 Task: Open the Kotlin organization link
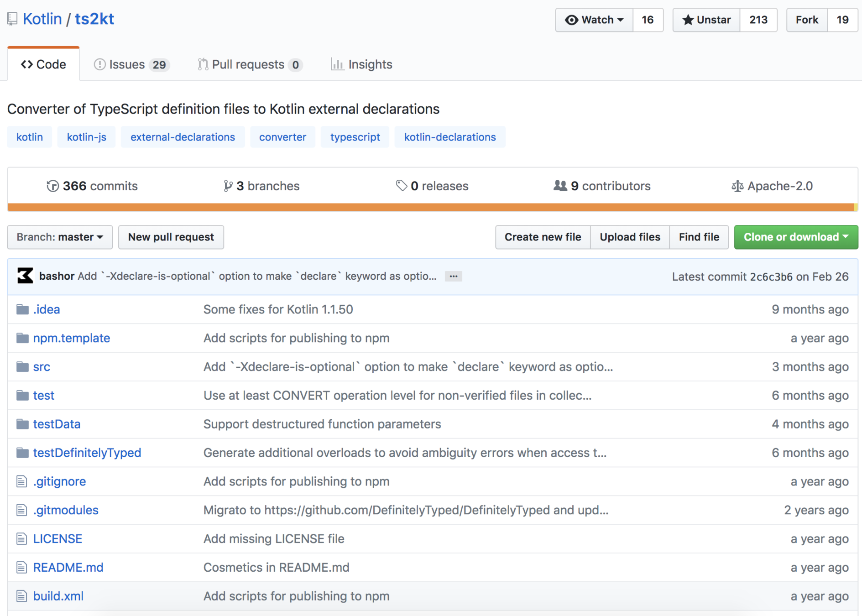click(42, 19)
